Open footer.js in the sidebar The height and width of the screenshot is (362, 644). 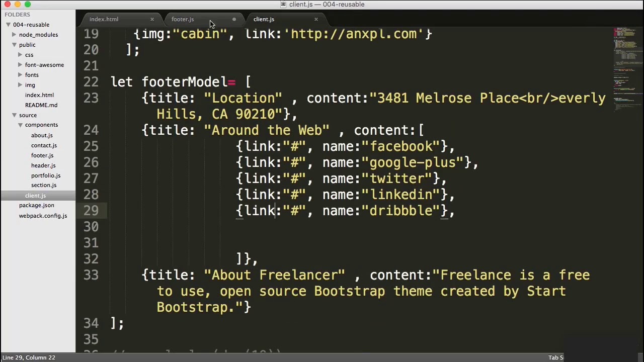pos(42,155)
